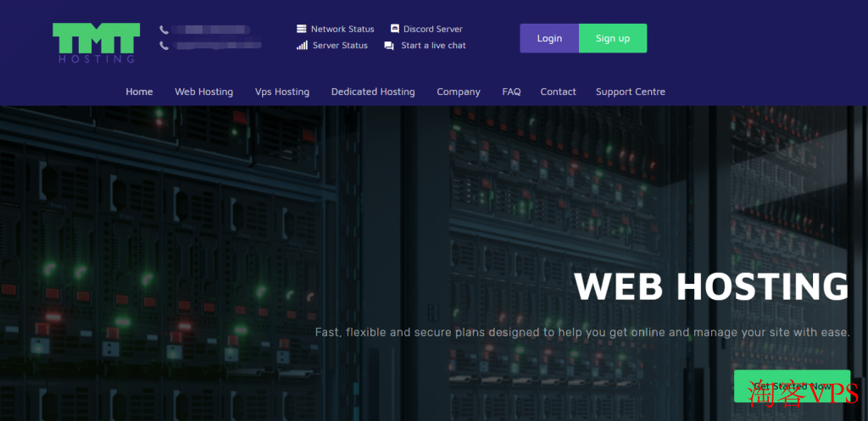The height and width of the screenshot is (421, 868).
Task: Open the Support Centre menu item
Action: click(630, 91)
